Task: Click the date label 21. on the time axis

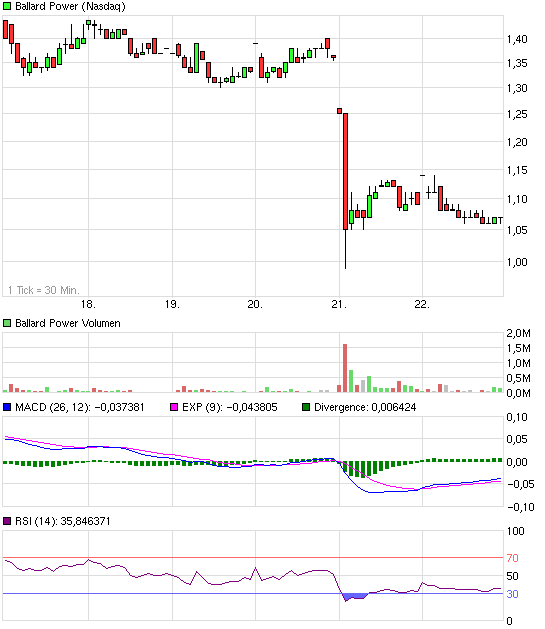Action: pyautogui.click(x=339, y=304)
